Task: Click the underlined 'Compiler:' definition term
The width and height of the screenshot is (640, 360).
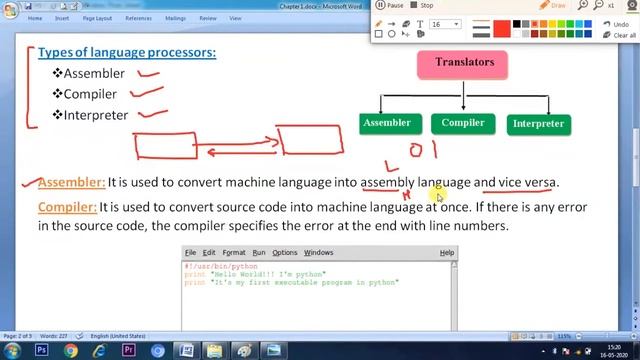Action: 67,207
